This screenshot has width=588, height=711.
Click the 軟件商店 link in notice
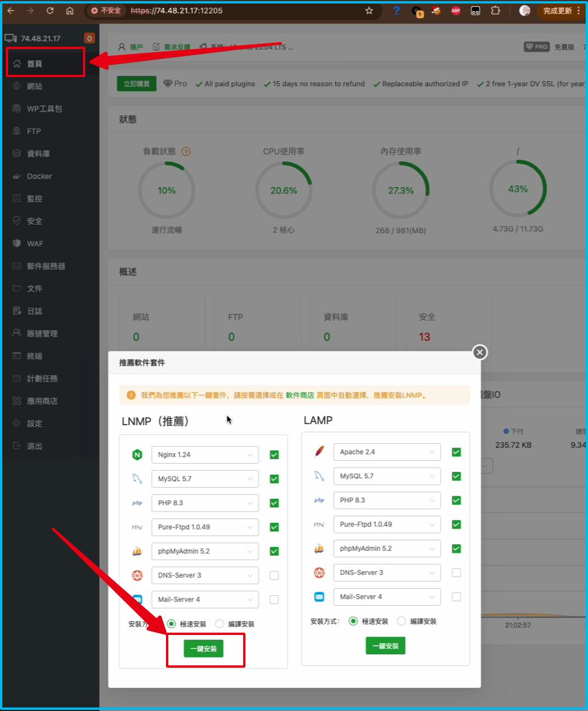[300, 395]
